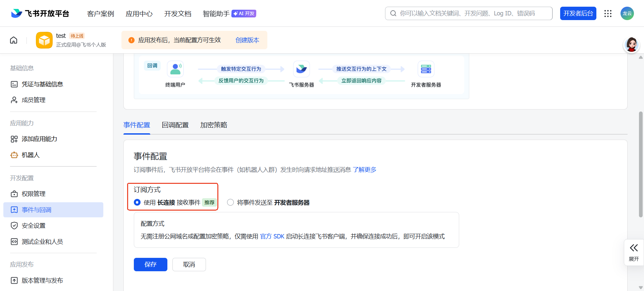Open the 机器人 robot sidebar item

[31, 155]
